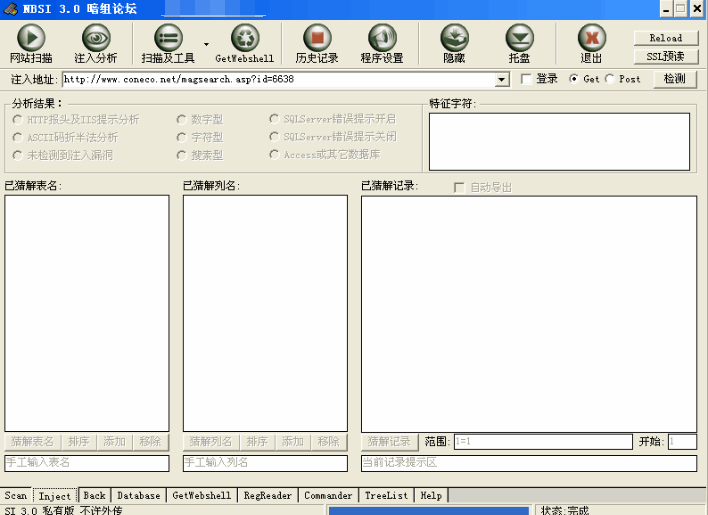Expand the 扫描及工具 dropdown arrow
The image size is (708, 515).
(206, 44)
